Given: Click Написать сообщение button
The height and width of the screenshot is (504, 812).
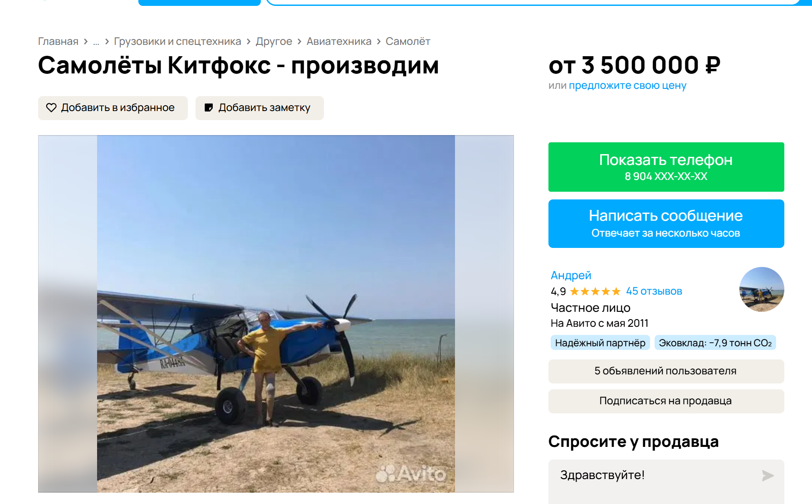Looking at the screenshot, I should coord(666,223).
